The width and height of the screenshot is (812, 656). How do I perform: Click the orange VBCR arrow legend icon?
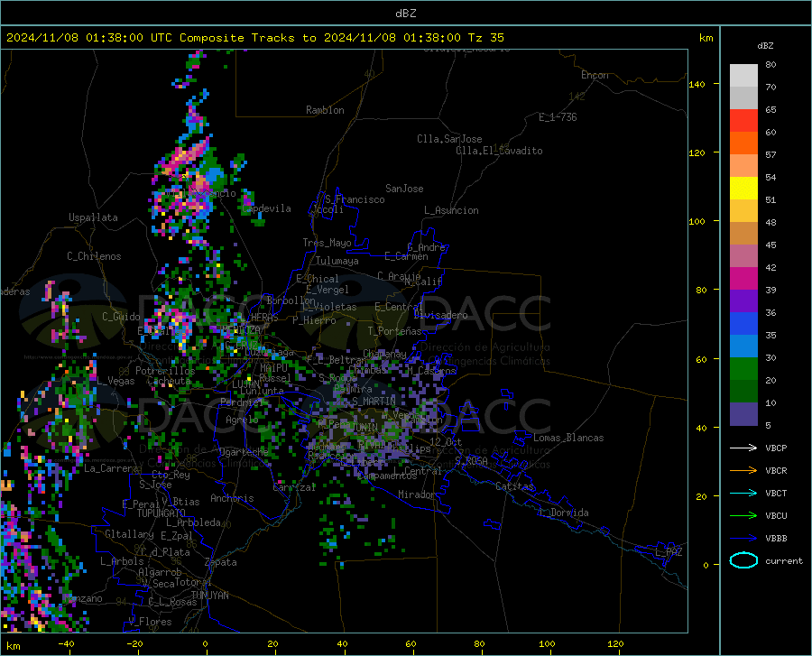pos(743,471)
